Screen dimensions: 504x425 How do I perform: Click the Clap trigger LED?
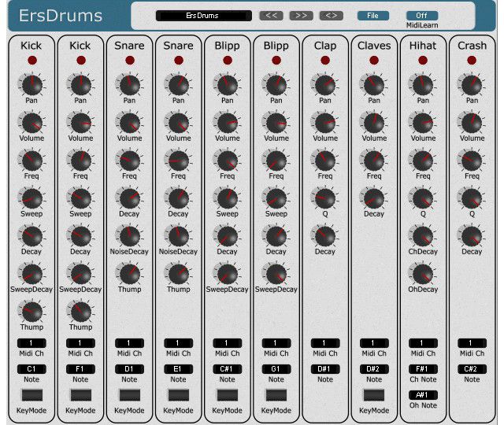[x=325, y=60]
